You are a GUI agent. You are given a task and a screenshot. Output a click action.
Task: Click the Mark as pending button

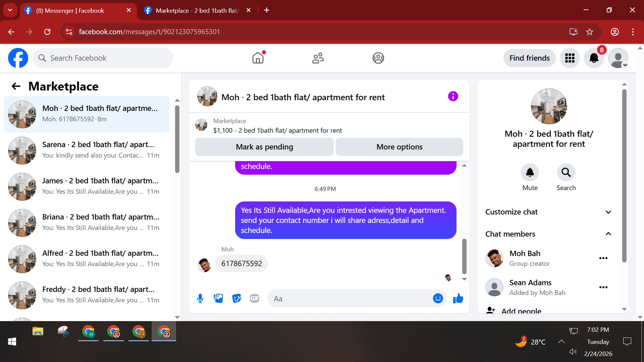264,147
